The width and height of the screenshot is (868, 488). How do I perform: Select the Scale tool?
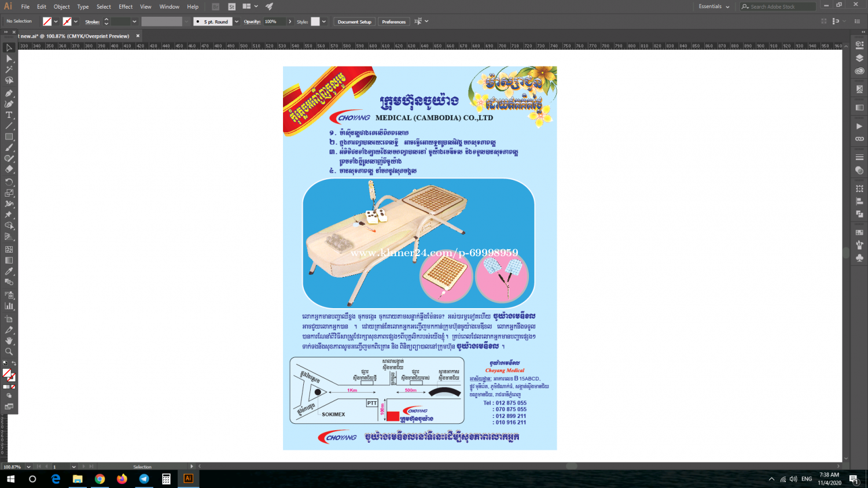click(x=9, y=193)
